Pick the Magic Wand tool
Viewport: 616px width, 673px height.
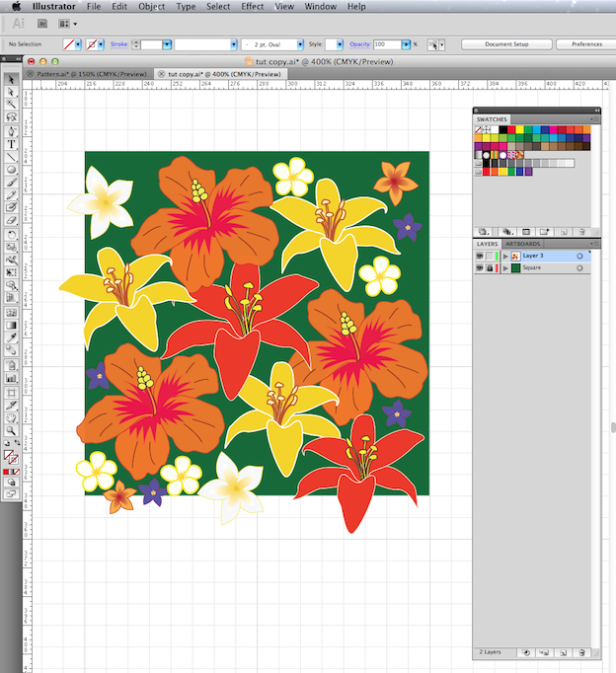(11, 105)
